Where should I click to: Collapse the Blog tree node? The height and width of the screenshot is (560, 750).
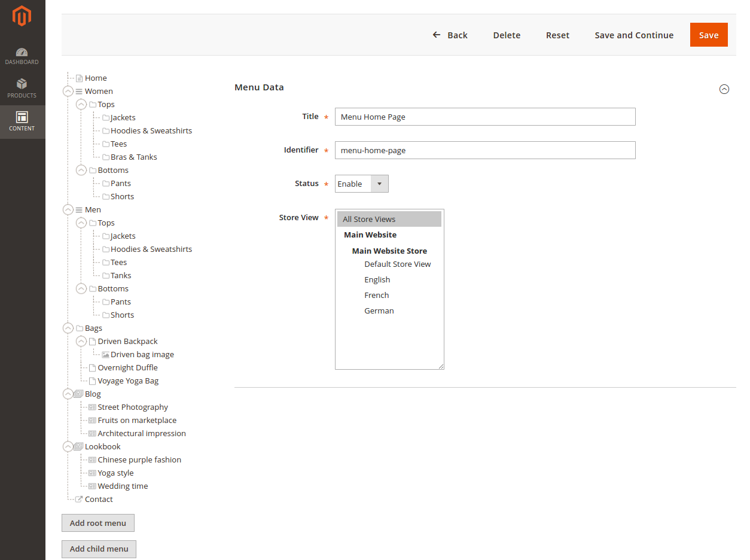pos(68,394)
